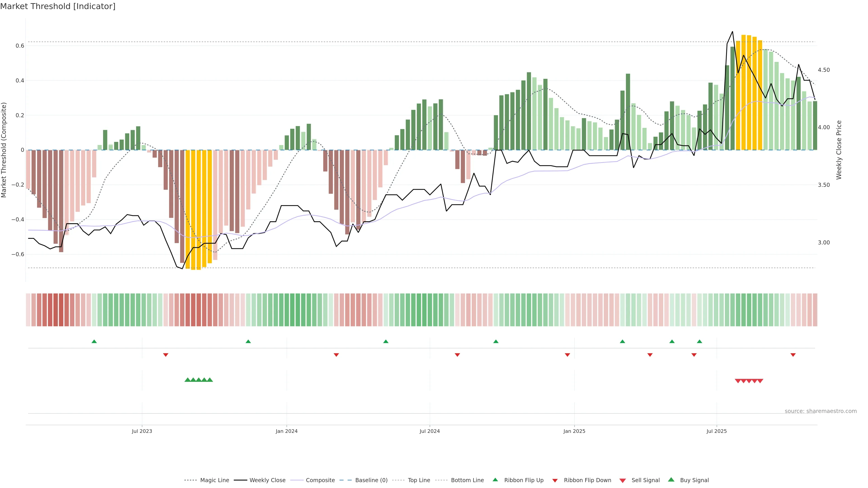
Task: Click ribbon flip down marker after Jul 2023
Action: click(165, 355)
